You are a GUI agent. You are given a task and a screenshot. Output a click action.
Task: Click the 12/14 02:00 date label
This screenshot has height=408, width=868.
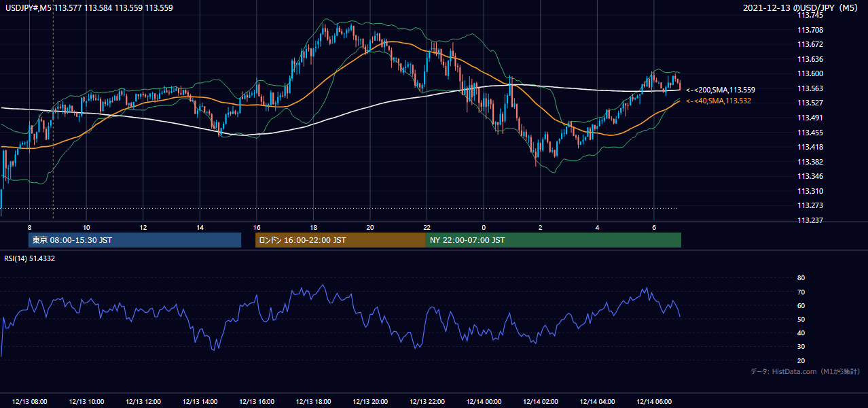540,402
